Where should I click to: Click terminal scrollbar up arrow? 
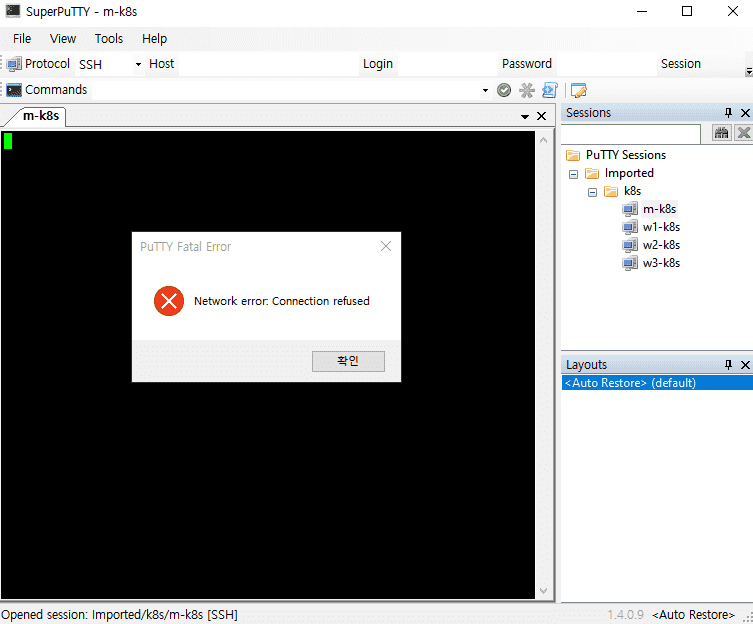[x=544, y=140]
